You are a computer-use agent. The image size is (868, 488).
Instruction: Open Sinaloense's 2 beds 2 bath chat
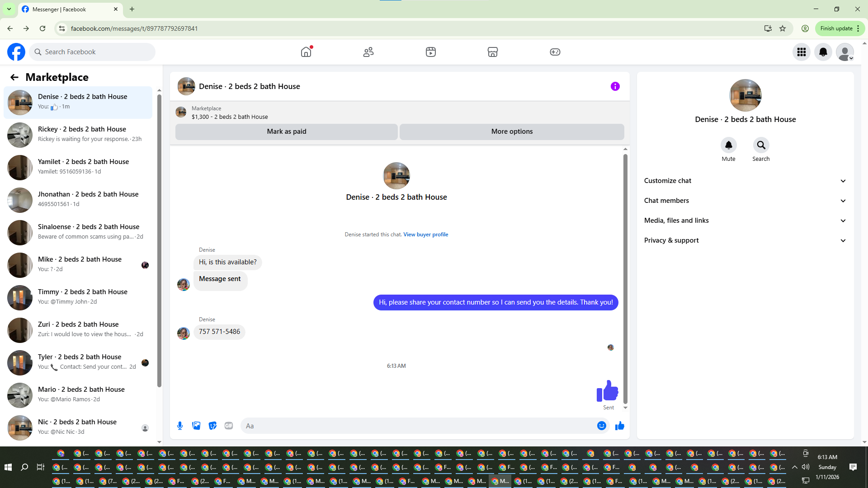[78, 233]
